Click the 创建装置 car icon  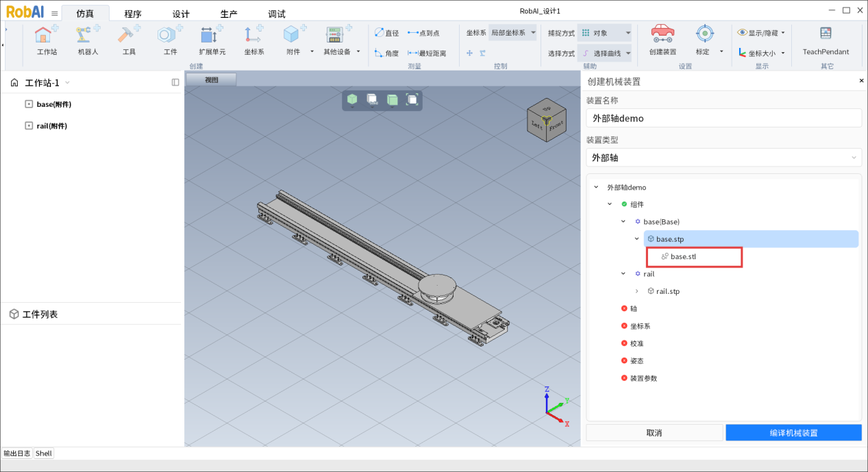click(x=662, y=35)
